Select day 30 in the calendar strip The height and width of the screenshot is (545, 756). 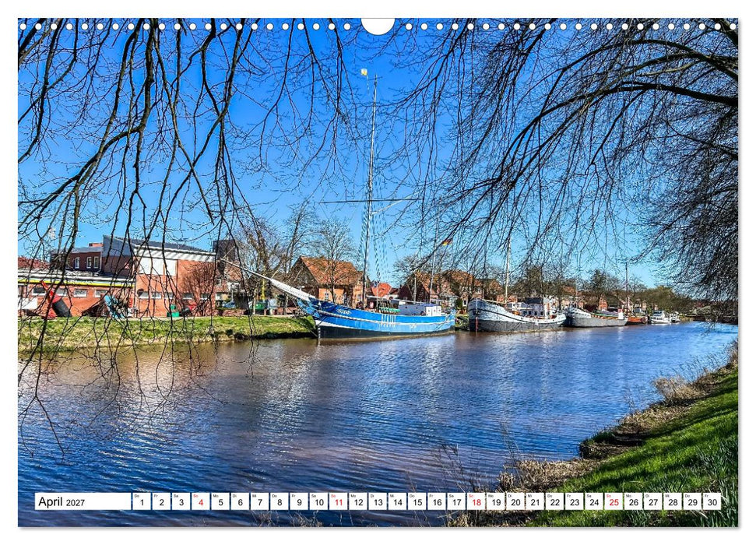pyautogui.click(x=712, y=501)
